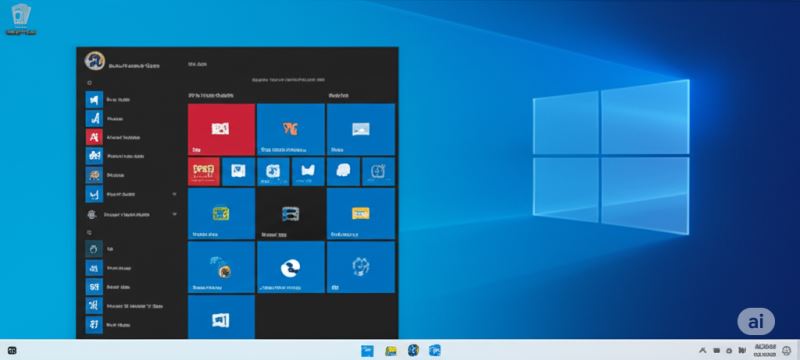Open the small red tile with orange lettering
The image size is (800, 360).
click(204, 171)
